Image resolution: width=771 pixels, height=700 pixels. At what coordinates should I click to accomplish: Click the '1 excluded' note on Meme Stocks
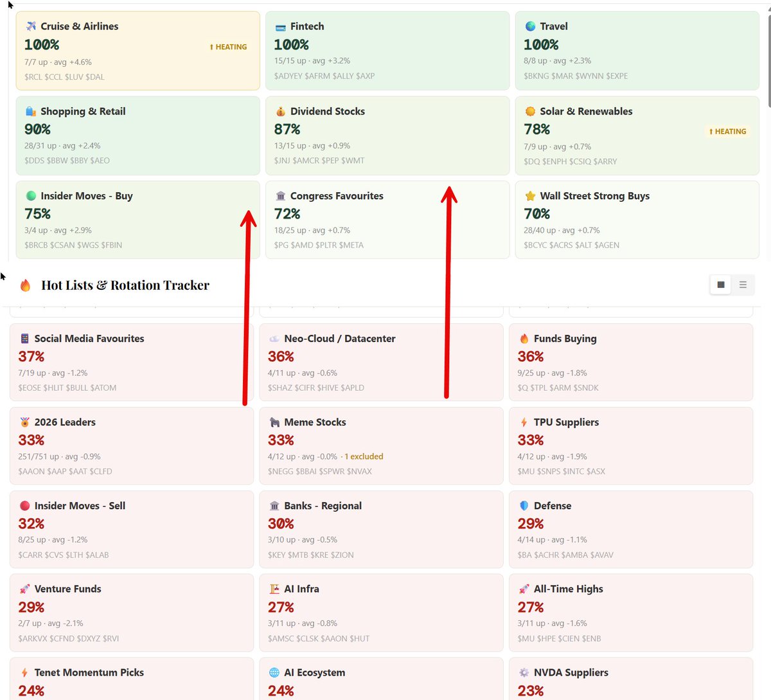(364, 456)
